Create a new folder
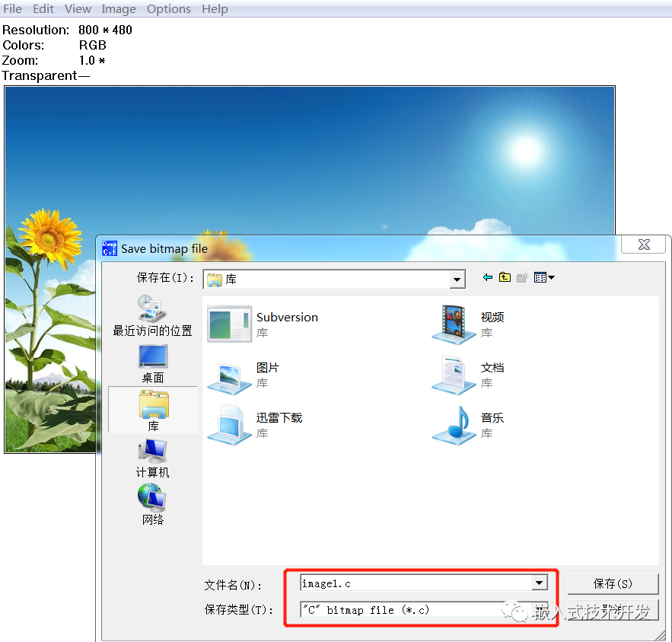 pyautogui.click(x=522, y=277)
